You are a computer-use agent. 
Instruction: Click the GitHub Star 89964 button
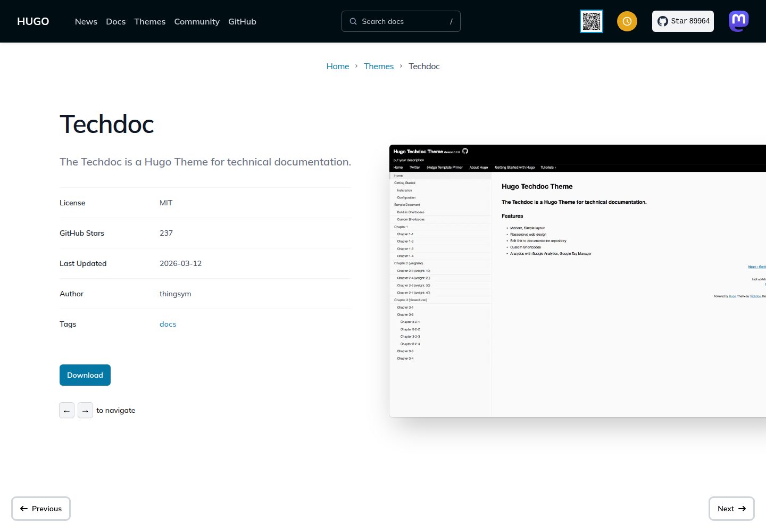click(683, 21)
